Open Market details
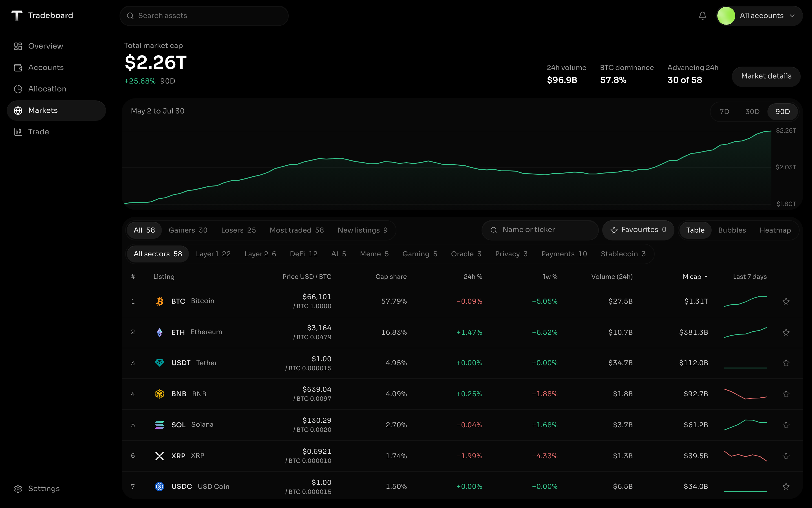 click(x=766, y=76)
